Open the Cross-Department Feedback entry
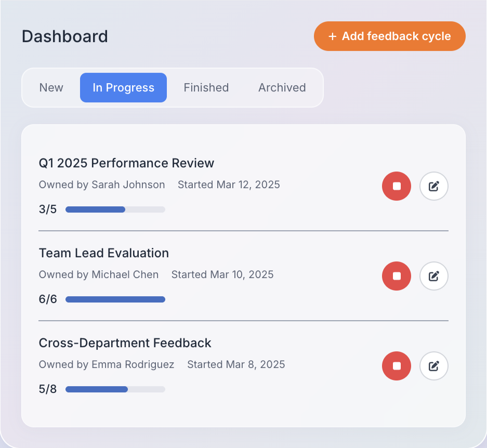 point(125,342)
